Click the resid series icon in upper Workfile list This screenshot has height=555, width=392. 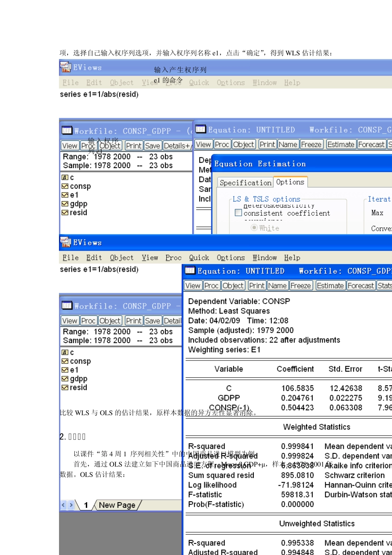[x=65, y=213]
